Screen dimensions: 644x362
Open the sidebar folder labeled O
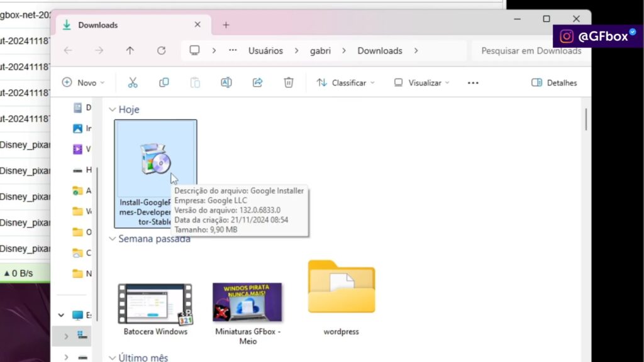[82, 232]
